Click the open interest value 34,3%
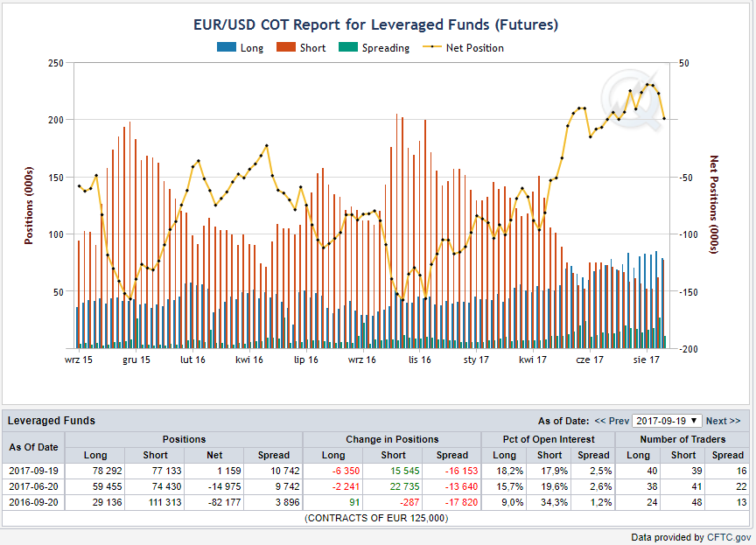 [555, 503]
